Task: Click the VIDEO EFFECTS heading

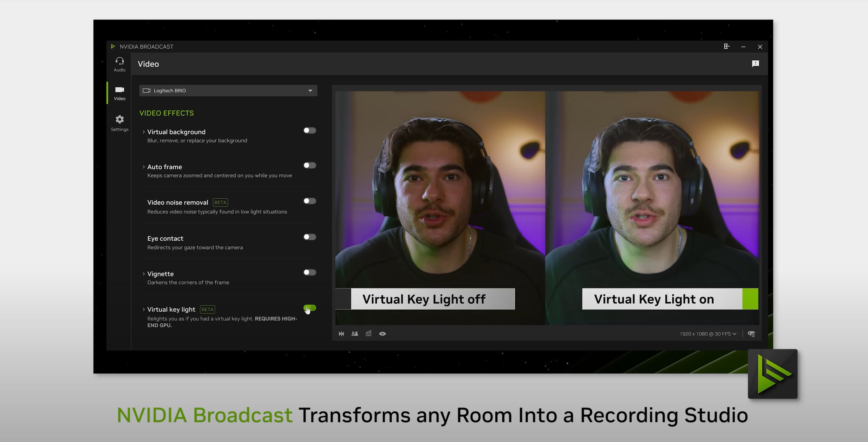Action: click(x=166, y=113)
